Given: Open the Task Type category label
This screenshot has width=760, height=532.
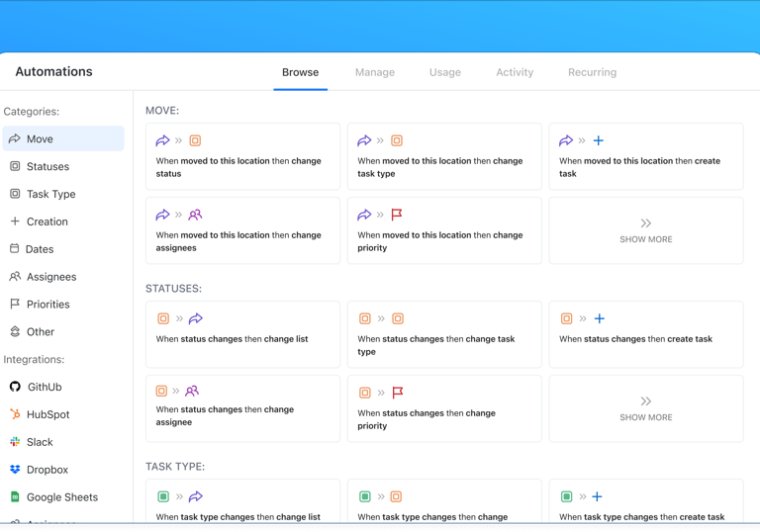Looking at the screenshot, I should (x=50, y=194).
